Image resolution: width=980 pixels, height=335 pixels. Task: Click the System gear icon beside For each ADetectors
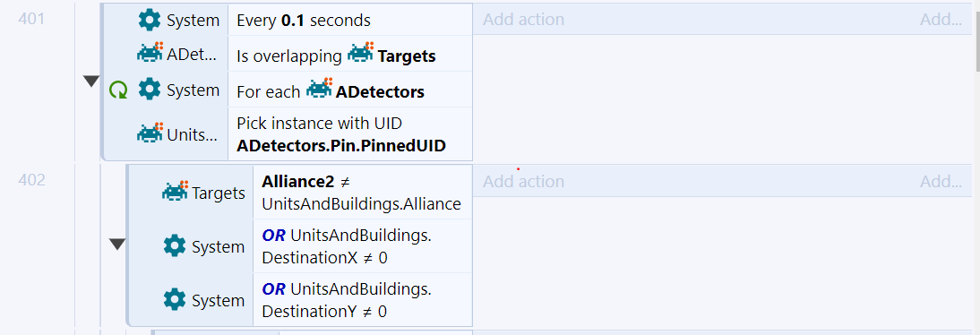(150, 90)
